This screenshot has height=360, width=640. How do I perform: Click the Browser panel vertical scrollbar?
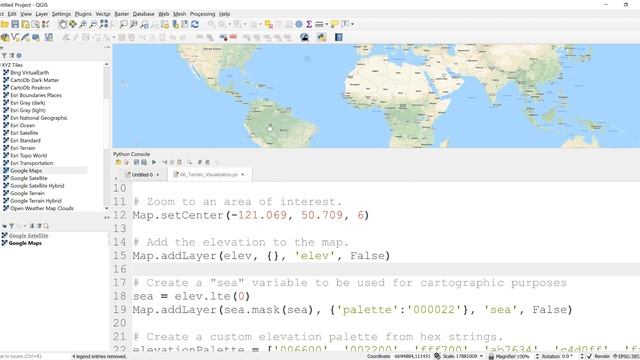tap(107, 135)
